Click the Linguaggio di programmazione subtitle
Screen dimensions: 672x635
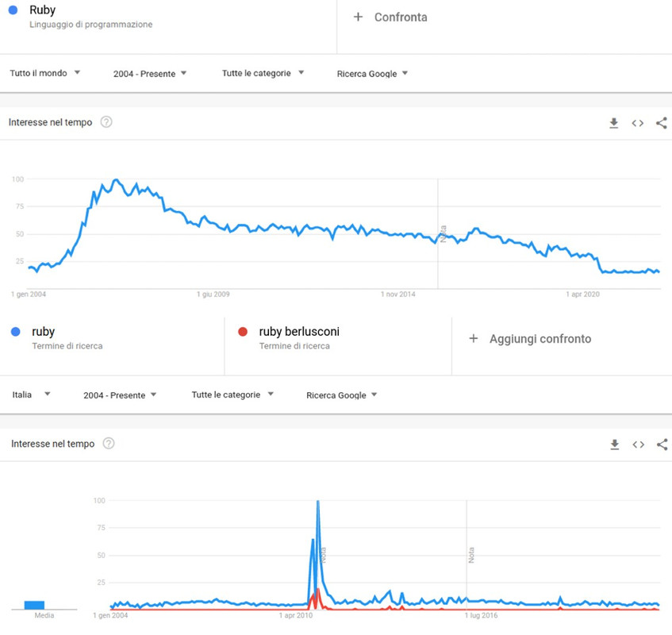tap(91, 25)
